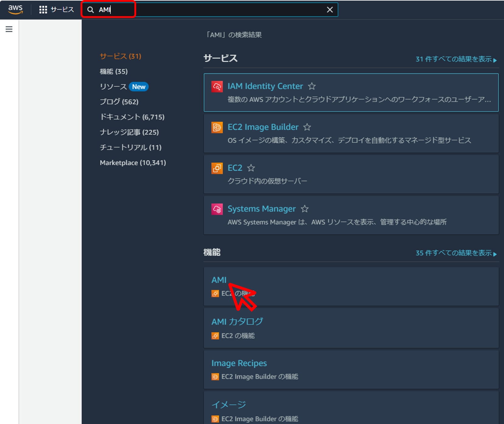Click the EC2 icon beside AMI カタログ
Viewport: 504px width, 424px height.
click(215, 336)
